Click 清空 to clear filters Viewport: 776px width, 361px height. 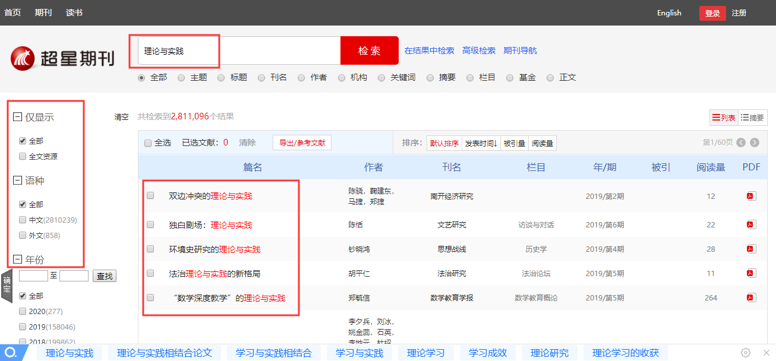point(121,117)
